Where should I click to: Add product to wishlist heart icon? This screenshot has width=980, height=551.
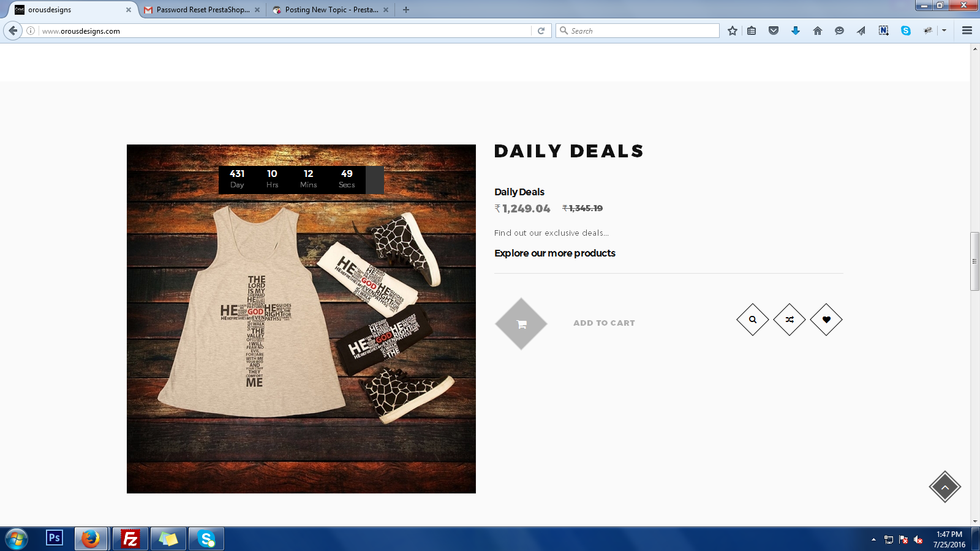pyautogui.click(x=826, y=320)
